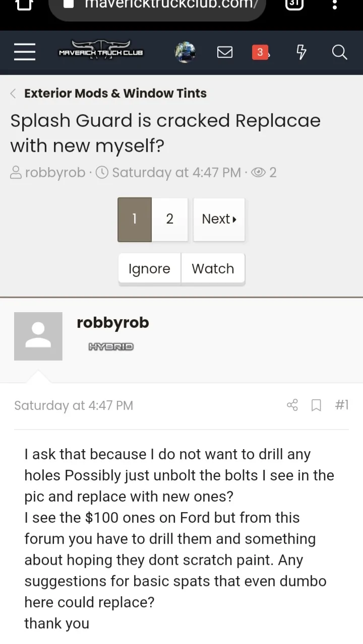The width and height of the screenshot is (363, 644).
Task: Go to browser home page
Action: click(x=24, y=5)
